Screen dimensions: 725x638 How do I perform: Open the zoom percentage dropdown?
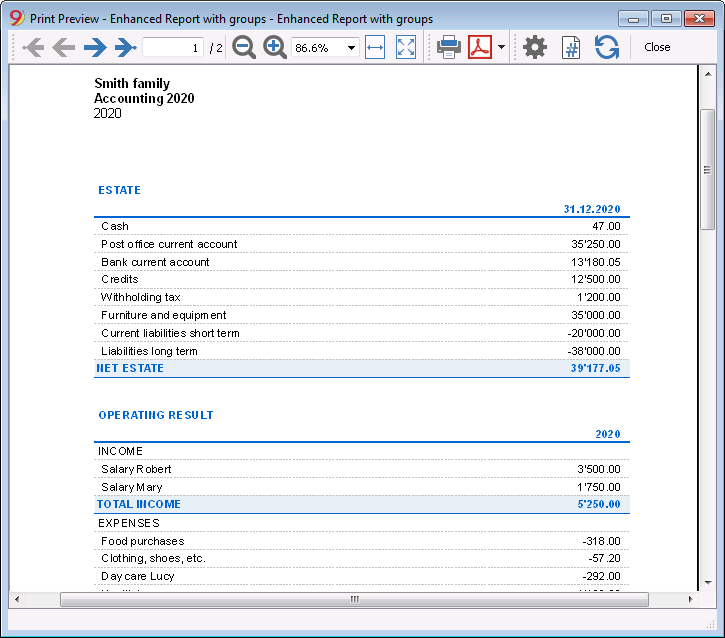click(351, 48)
